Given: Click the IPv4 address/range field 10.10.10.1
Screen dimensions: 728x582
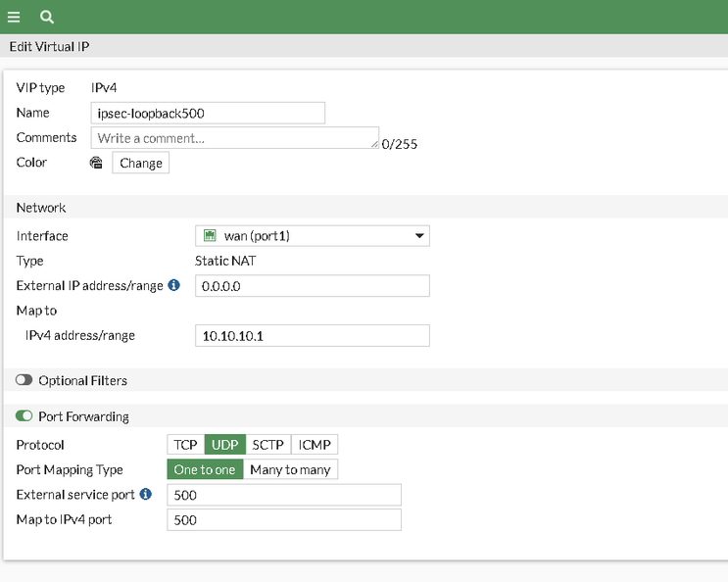Looking at the screenshot, I should [x=313, y=335].
